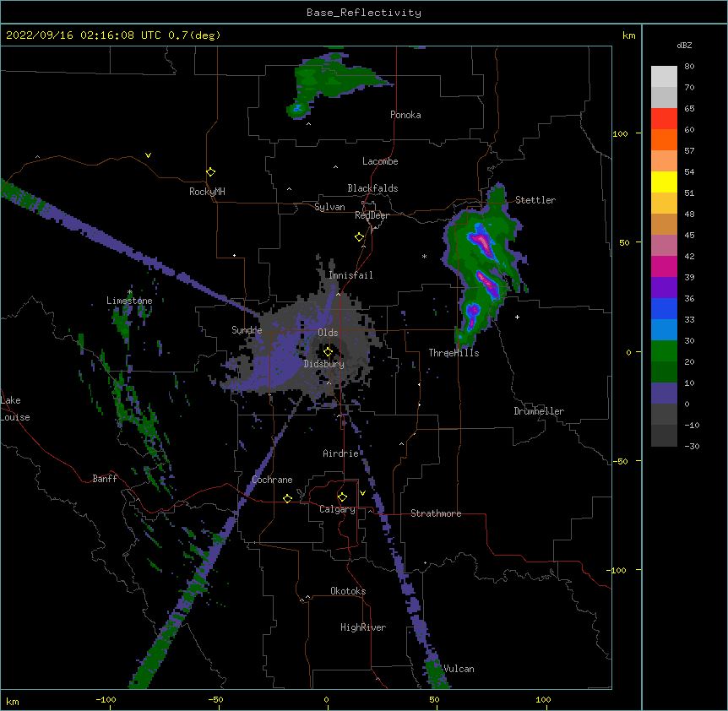
Task: Click the red 65 dBZ legend swatch
Action: (x=664, y=119)
